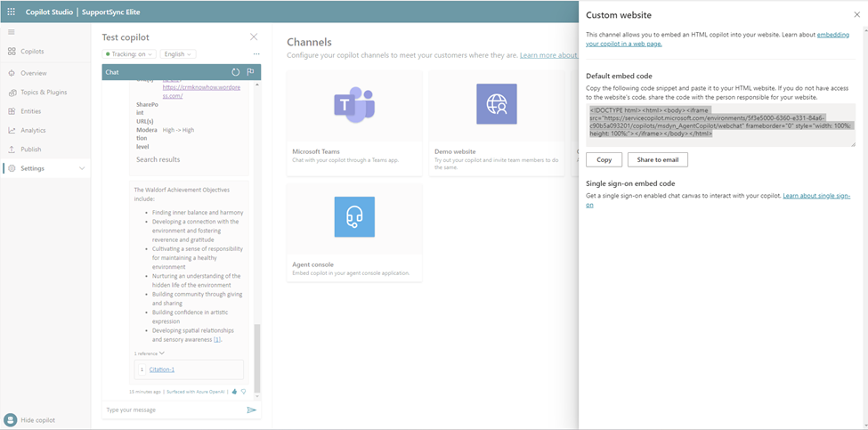Open Learn more about link under Channels

[548, 55]
